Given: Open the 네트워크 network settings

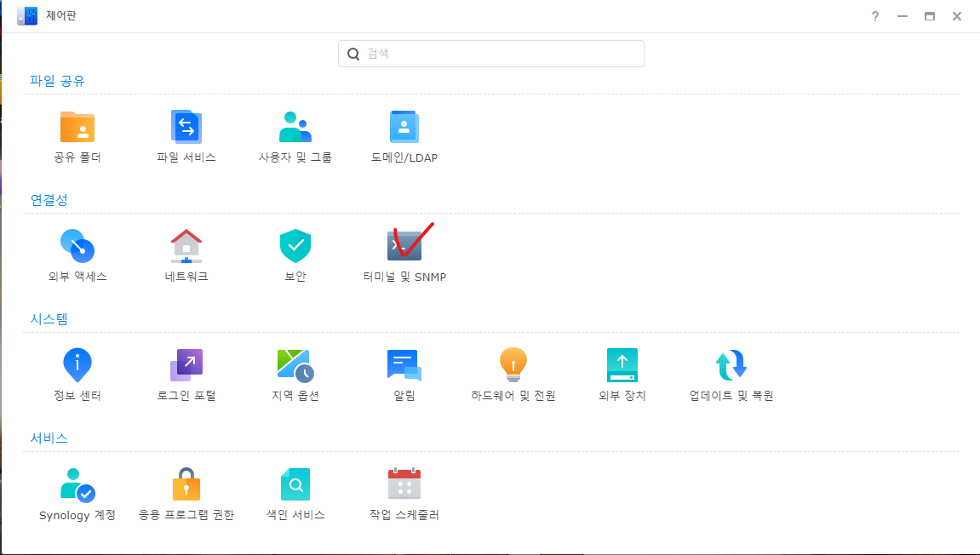Looking at the screenshot, I should coord(186,246).
